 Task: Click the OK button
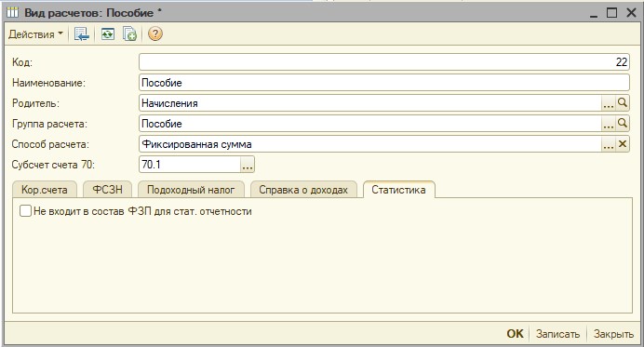tap(515, 333)
